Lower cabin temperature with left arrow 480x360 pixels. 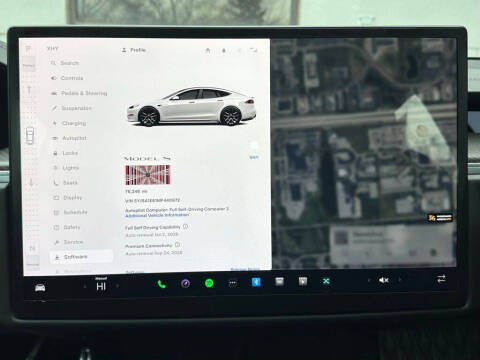85,286
